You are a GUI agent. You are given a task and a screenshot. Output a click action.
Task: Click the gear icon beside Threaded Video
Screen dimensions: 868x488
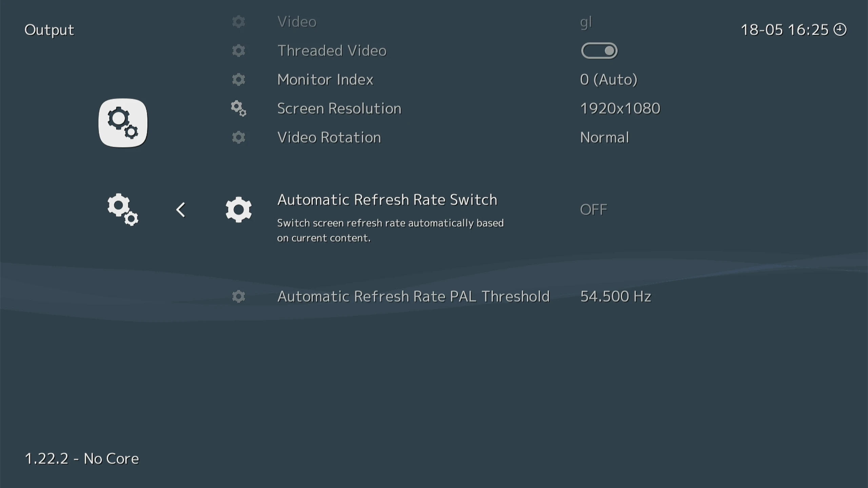(238, 50)
